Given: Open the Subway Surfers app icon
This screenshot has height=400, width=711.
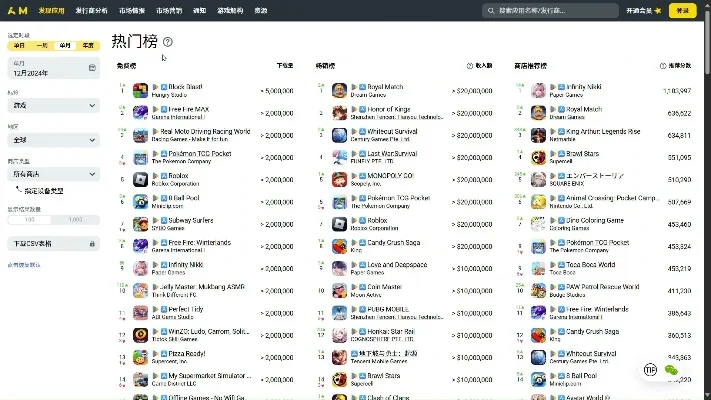Looking at the screenshot, I should point(140,224).
